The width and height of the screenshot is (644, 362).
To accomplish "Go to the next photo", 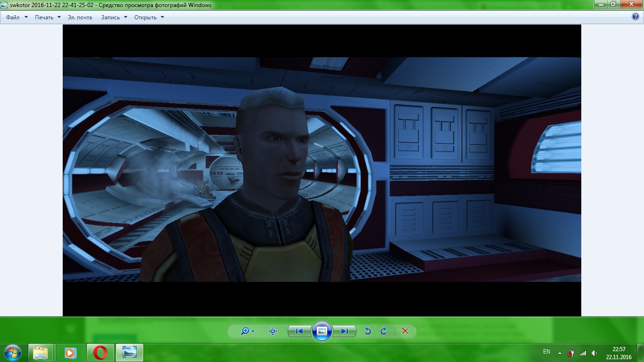I will click(x=344, y=331).
